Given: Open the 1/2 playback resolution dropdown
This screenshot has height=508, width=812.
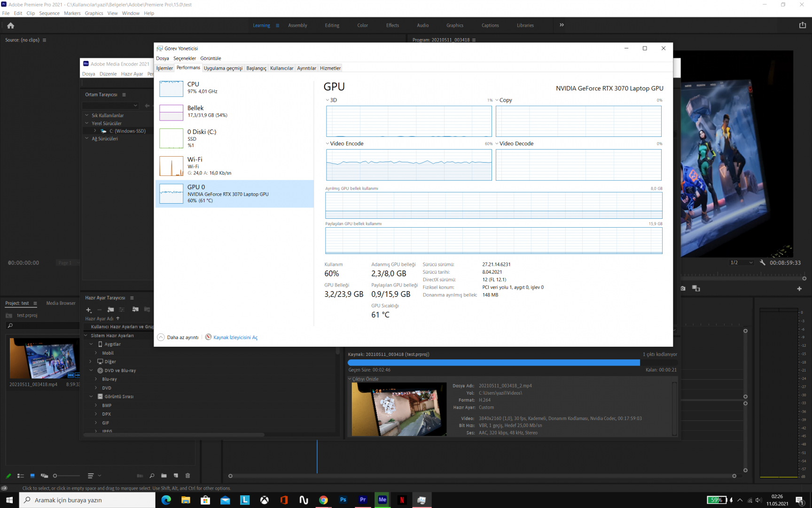Looking at the screenshot, I should click(742, 262).
